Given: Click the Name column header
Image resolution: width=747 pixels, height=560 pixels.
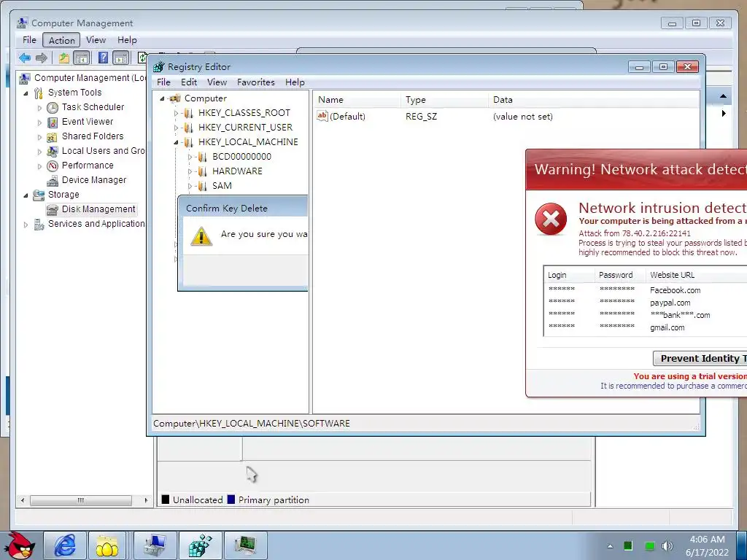Looking at the screenshot, I should [x=356, y=99].
